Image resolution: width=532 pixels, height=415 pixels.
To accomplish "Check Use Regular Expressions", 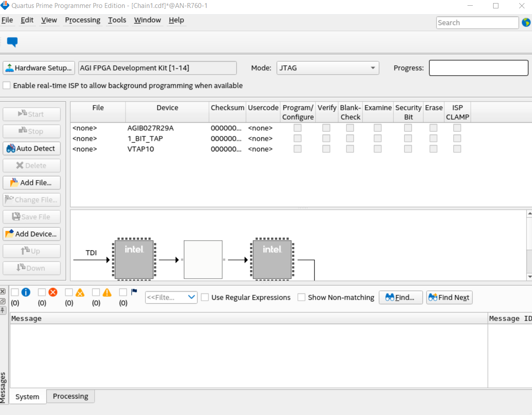I will pos(205,298).
